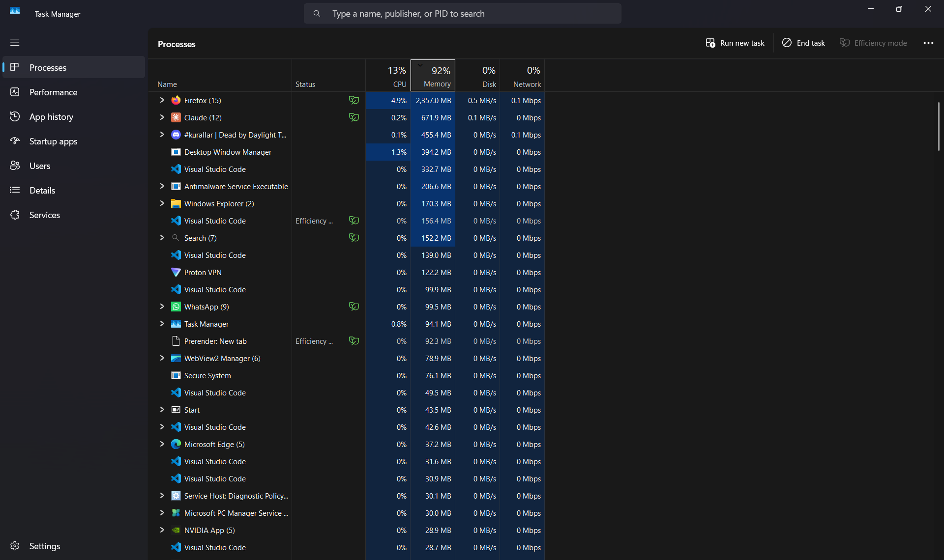Open the Details page
944x560 pixels.
pyautogui.click(x=74, y=190)
